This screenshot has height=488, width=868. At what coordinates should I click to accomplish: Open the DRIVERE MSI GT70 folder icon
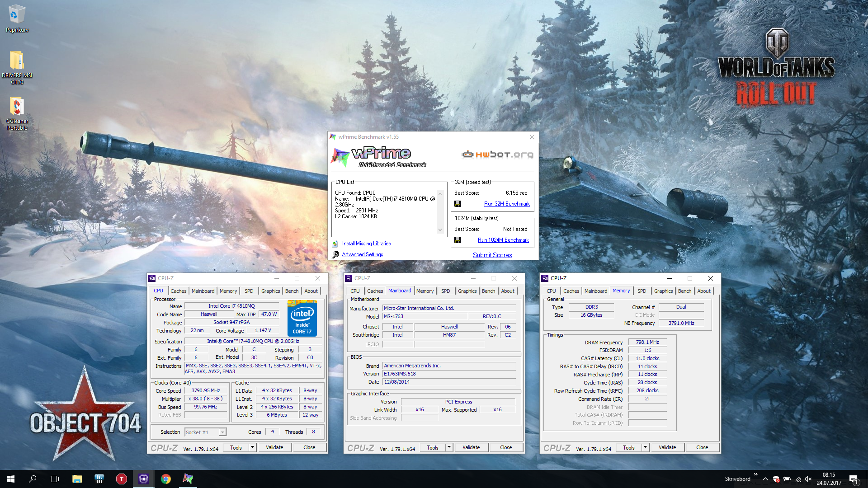pyautogui.click(x=17, y=67)
